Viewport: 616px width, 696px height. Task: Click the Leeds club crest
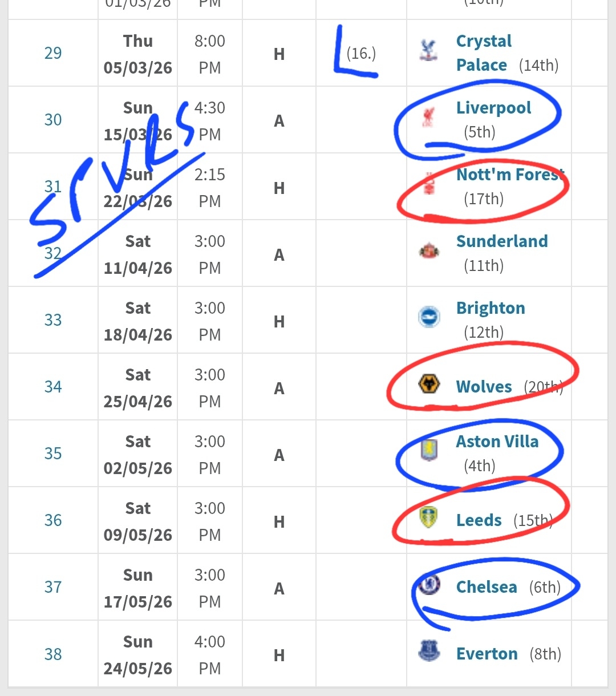[x=428, y=517]
